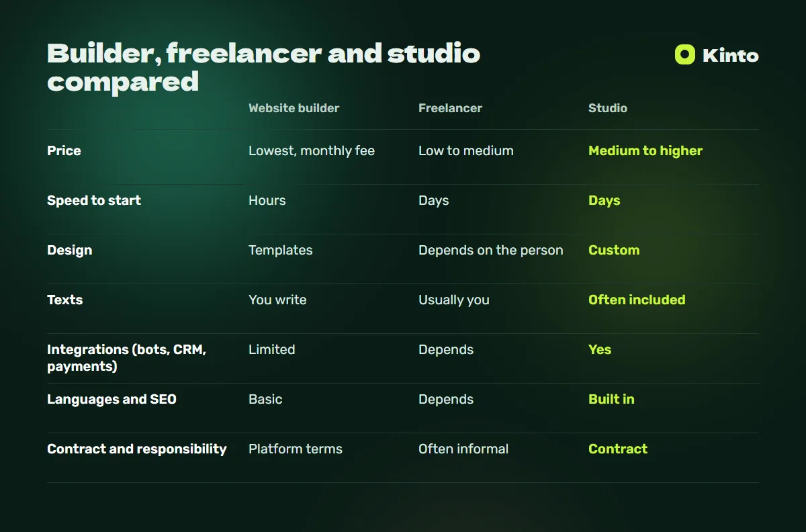
Task: Select 'Low to medium' cell
Action: click(x=466, y=150)
